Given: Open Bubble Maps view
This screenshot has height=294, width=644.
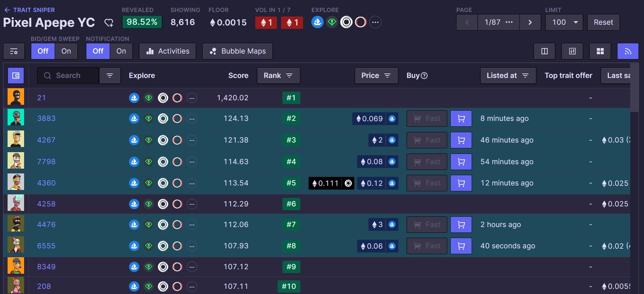Looking at the screenshot, I should [x=237, y=51].
